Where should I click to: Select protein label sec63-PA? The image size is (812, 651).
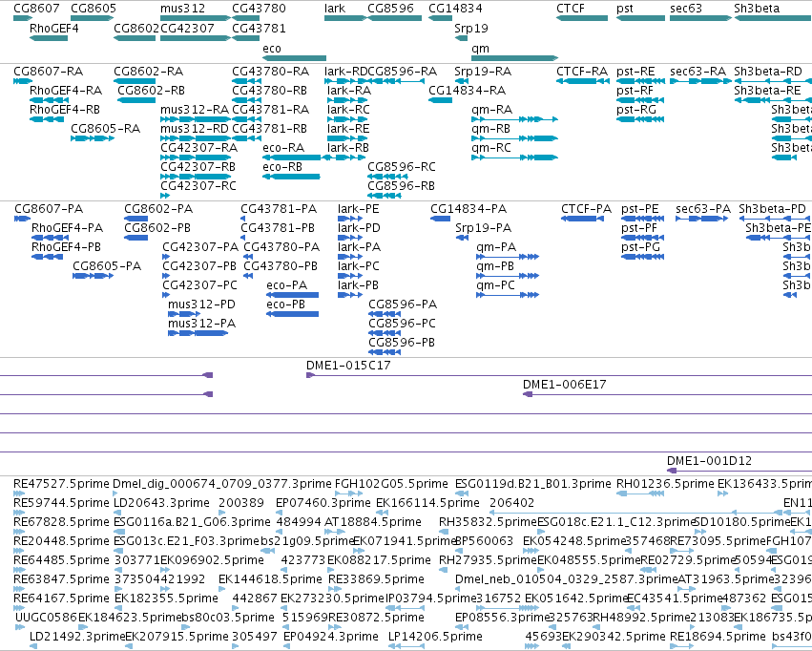(x=702, y=209)
